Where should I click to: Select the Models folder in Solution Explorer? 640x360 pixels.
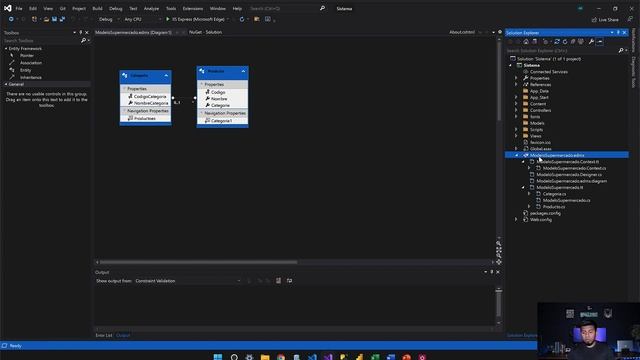coord(537,123)
